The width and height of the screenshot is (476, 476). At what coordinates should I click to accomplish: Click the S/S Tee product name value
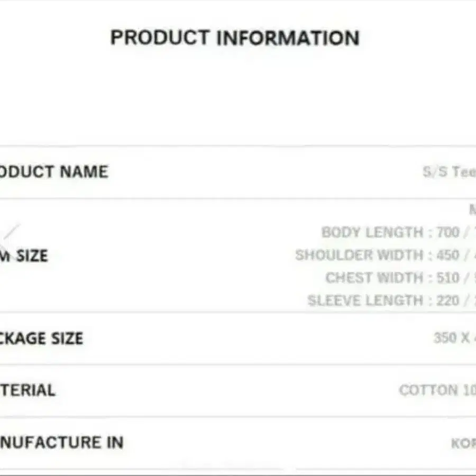click(x=450, y=172)
